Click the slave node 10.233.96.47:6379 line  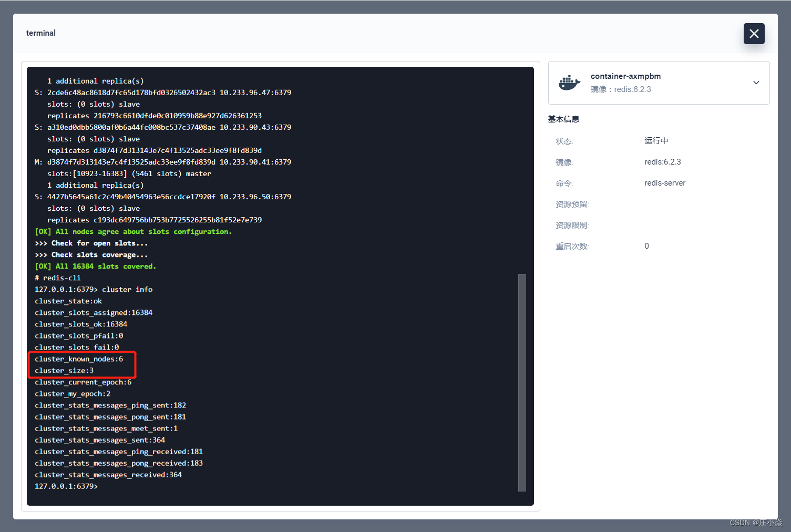[163, 93]
